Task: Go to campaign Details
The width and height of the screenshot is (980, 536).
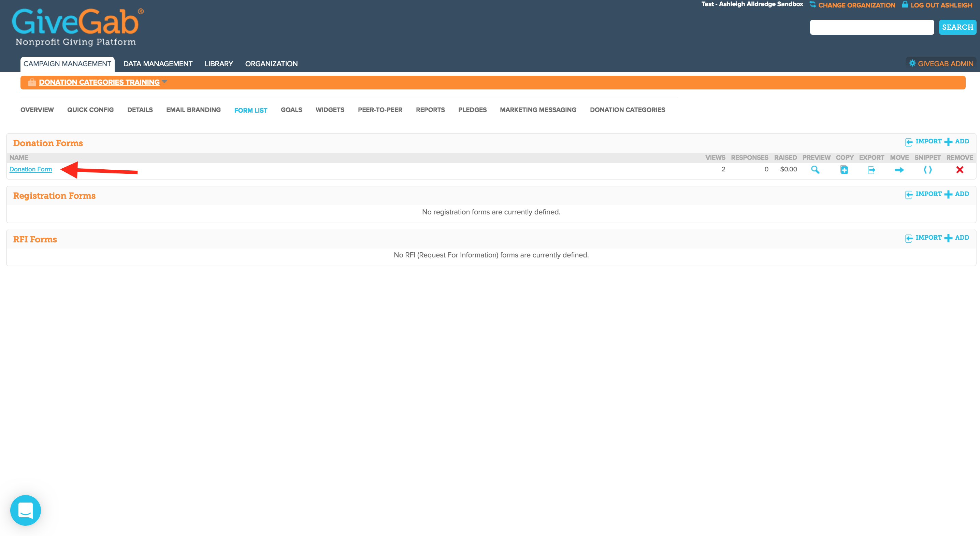Action: click(140, 110)
